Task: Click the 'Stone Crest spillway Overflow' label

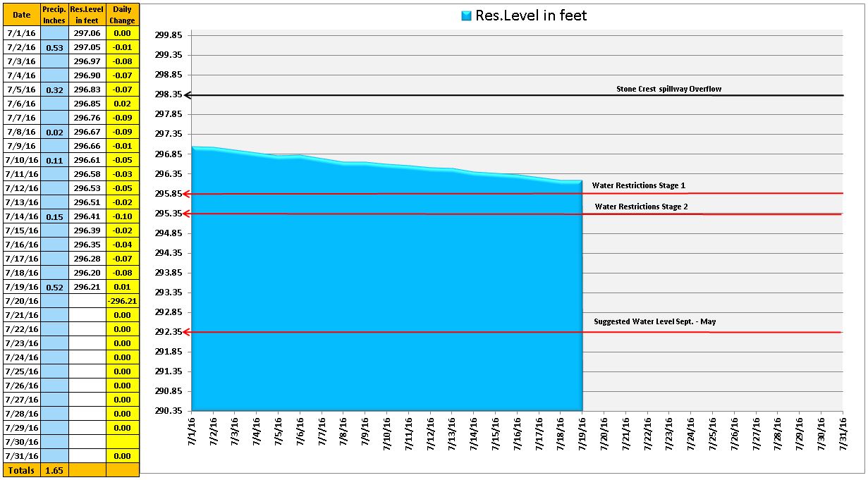Action: point(668,89)
